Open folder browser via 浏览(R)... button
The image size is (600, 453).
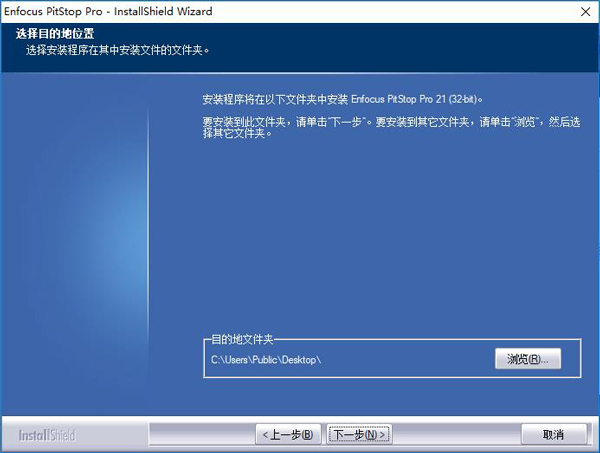pyautogui.click(x=528, y=359)
